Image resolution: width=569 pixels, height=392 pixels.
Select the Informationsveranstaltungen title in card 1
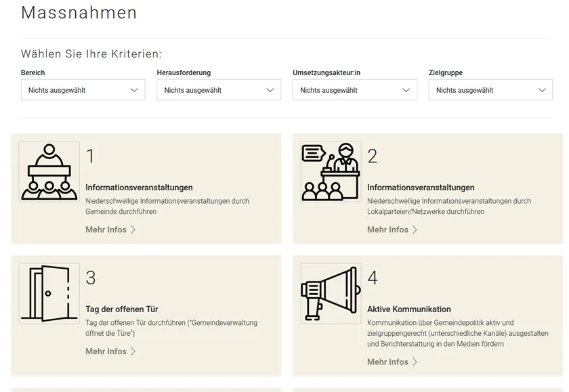pos(139,188)
